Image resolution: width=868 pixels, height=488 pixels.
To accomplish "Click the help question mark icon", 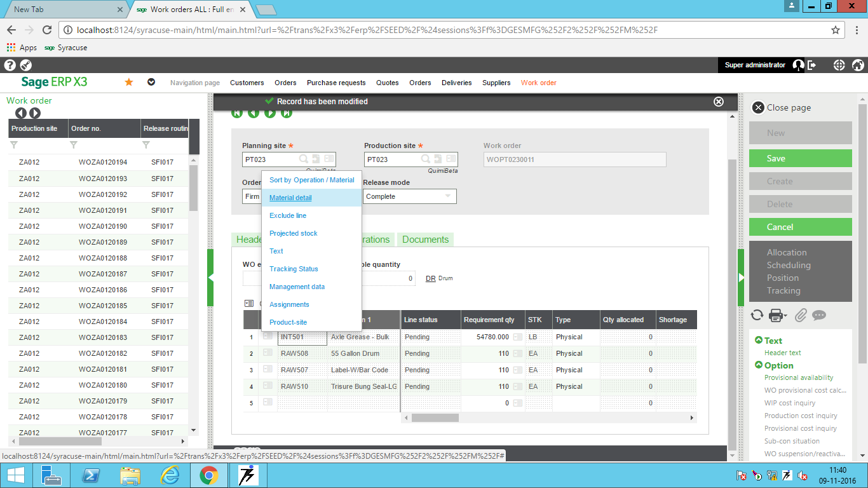I will pos(10,65).
